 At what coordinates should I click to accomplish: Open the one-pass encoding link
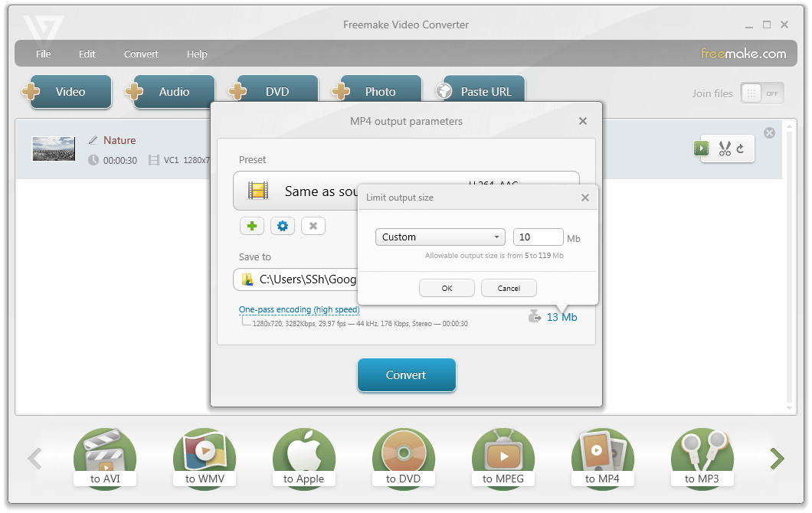(x=299, y=309)
